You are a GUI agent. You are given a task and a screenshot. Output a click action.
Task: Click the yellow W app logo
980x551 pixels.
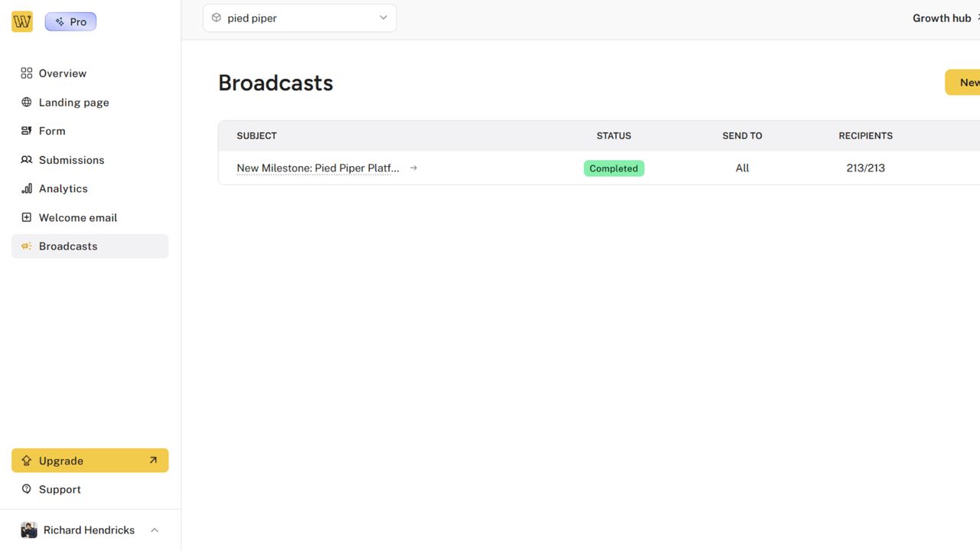pyautogui.click(x=21, y=21)
